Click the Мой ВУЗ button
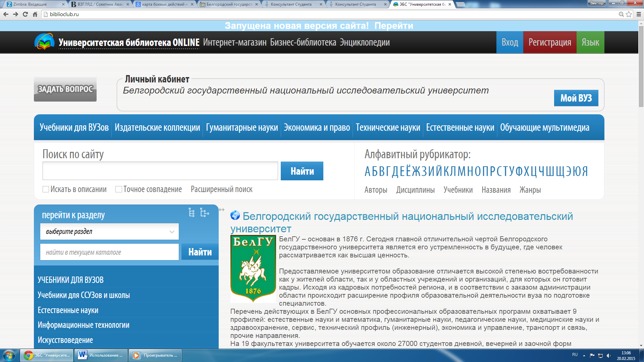Image resolution: width=644 pixels, height=362 pixels. click(x=576, y=98)
